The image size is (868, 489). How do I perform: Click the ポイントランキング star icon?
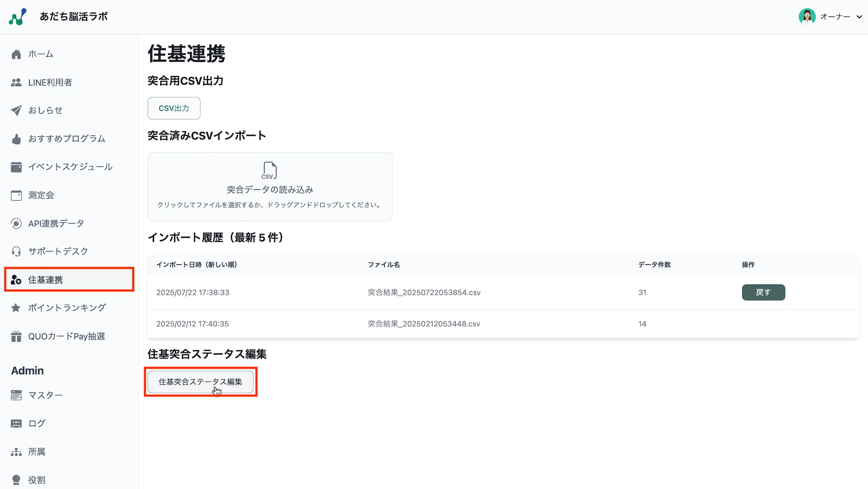click(16, 308)
